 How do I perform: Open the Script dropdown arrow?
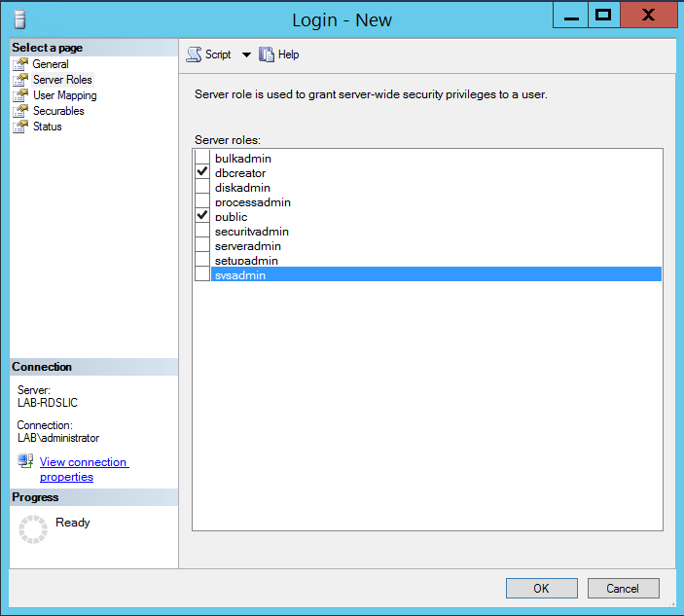[x=246, y=55]
